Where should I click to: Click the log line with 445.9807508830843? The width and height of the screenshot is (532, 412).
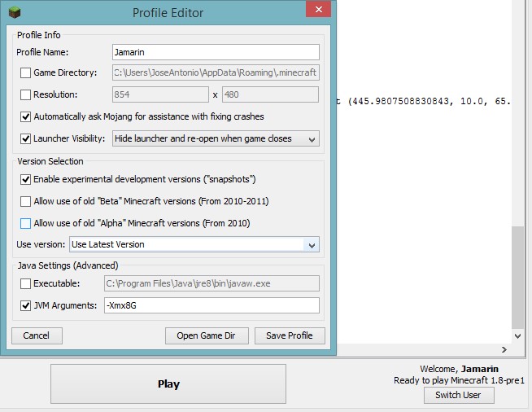(424, 101)
